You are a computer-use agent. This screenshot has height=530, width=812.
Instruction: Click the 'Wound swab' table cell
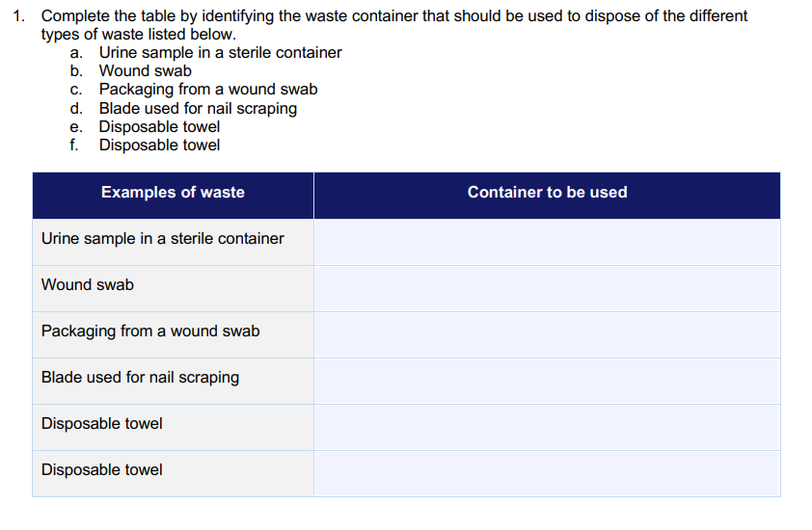(173, 289)
